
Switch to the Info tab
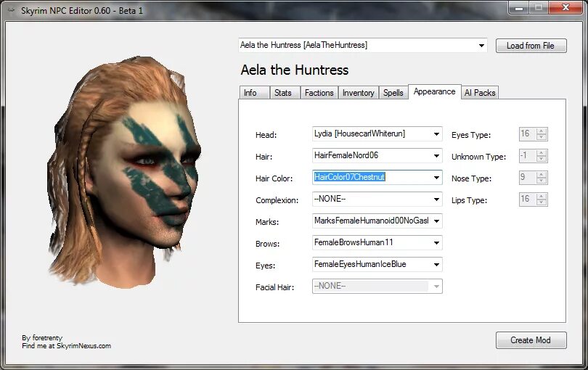pos(254,93)
